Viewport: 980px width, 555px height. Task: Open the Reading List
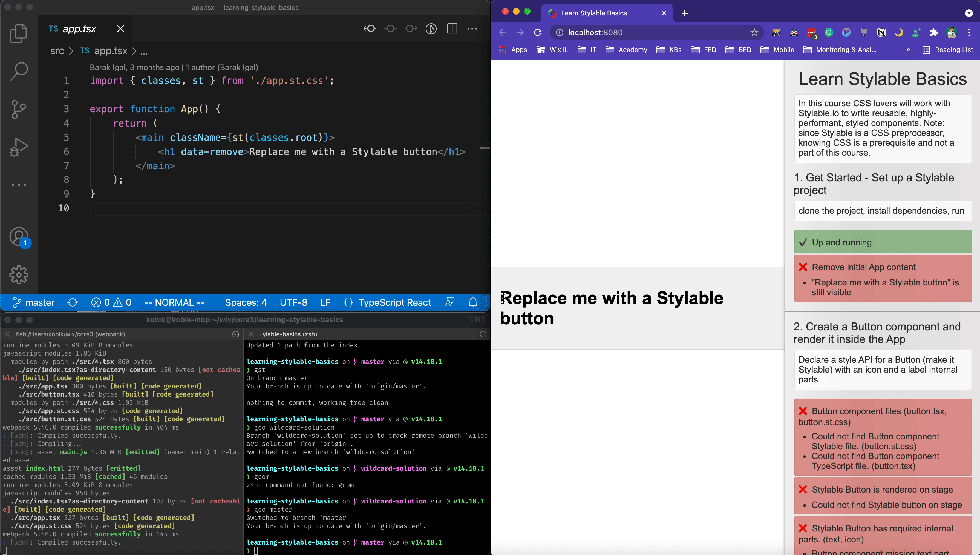click(x=948, y=50)
